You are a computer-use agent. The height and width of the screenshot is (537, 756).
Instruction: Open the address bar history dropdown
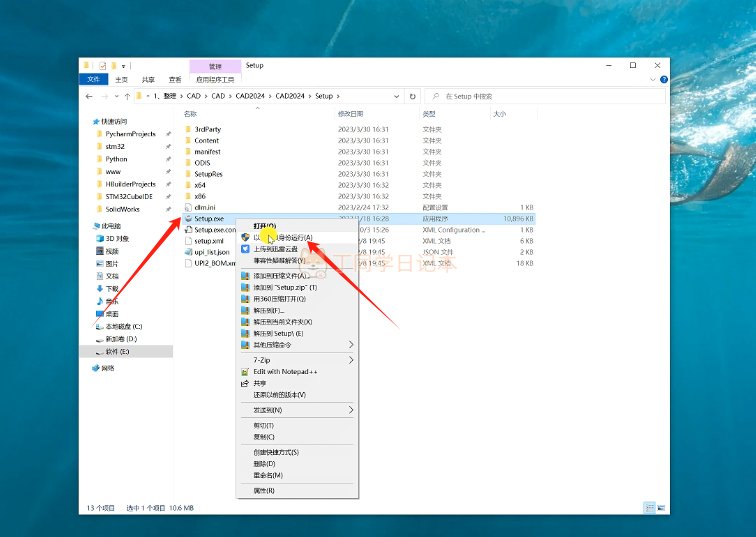[397, 96]
